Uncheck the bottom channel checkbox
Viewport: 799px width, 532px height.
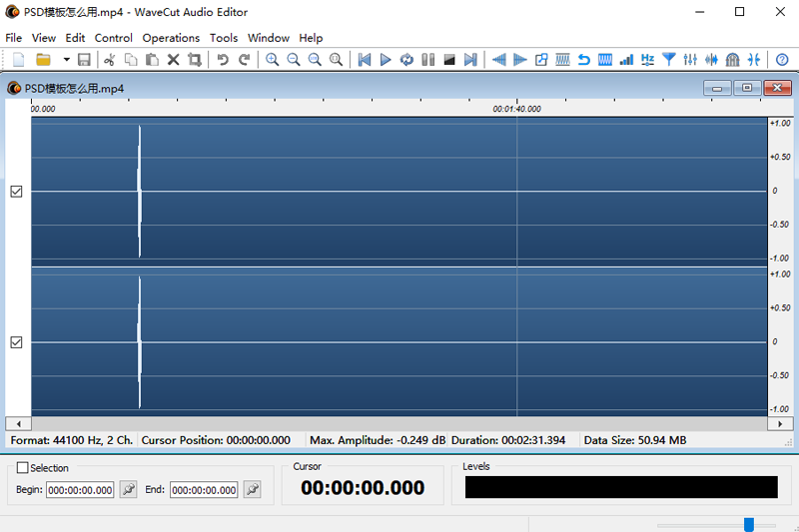(x=16, y=342)
